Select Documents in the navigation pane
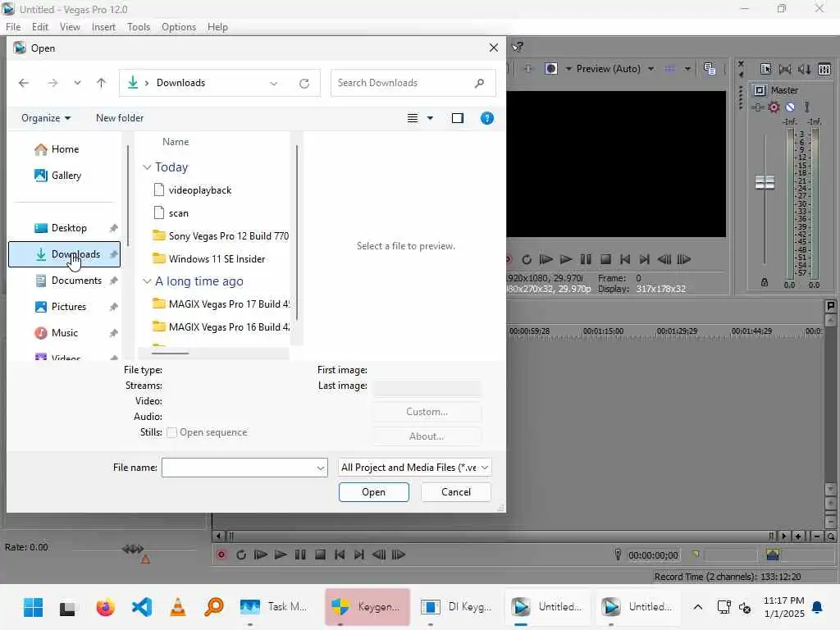The image size is (840, 630). pos(64,281)
